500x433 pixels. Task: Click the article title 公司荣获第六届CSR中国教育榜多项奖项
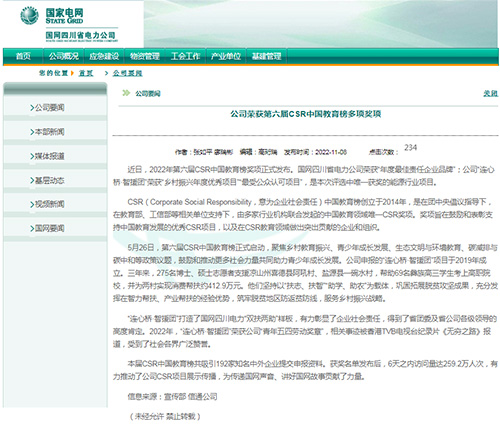pyautogui.click(x=305, y=114)
